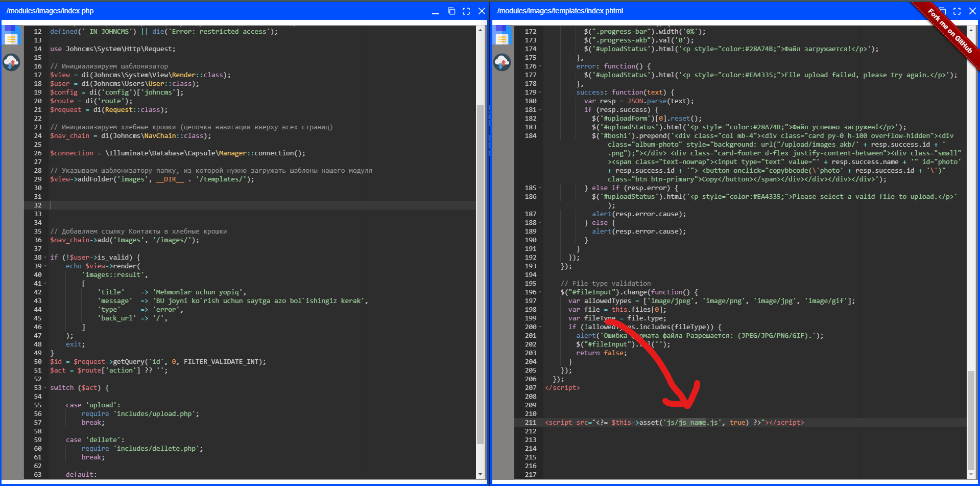Make the index.php window fullscreen
Screen dimensions: 980x486
tap(466, 11)
